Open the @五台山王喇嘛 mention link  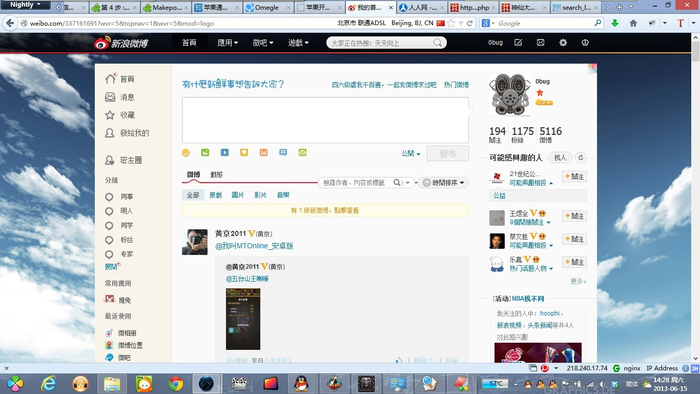pyautogui.click(x=247, y=279)
